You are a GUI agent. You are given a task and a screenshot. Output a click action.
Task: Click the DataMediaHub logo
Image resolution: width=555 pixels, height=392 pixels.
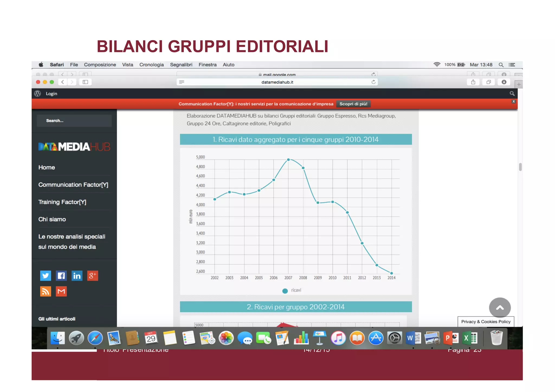(74, 147)
